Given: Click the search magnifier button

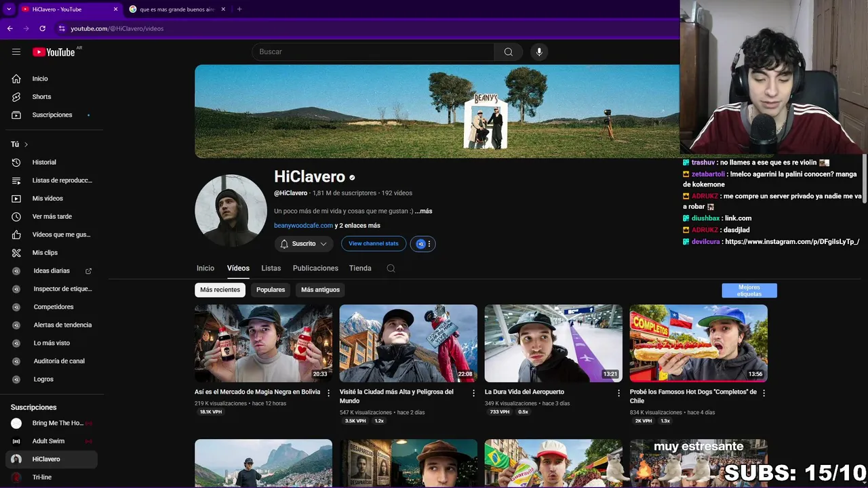Looking at the screenshot, I should pyautogui.click(x=509, y=52).
